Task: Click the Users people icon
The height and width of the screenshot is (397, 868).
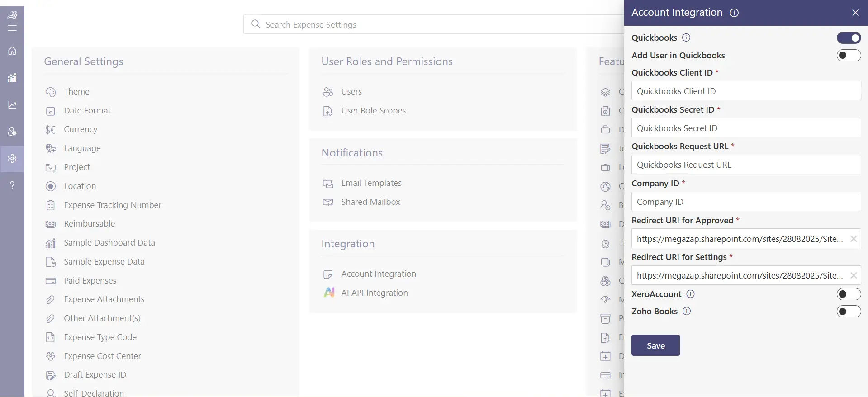Action: click(328, 92)
